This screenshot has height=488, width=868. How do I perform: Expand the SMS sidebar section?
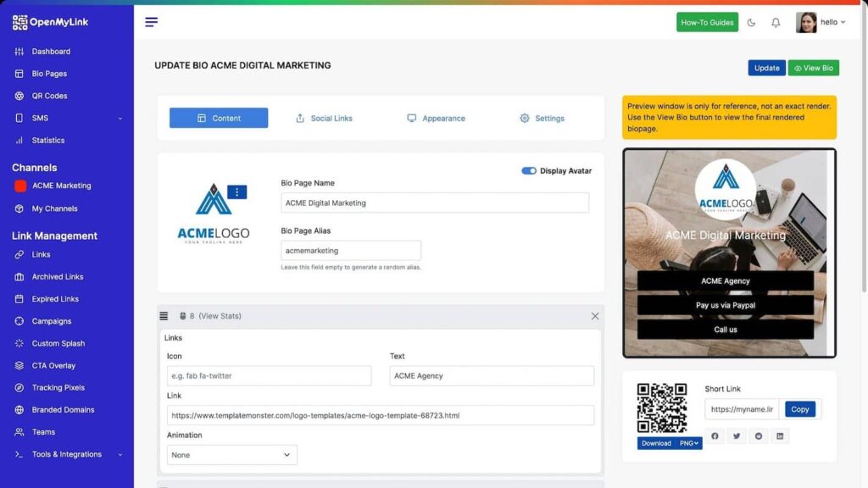[68, 118]
